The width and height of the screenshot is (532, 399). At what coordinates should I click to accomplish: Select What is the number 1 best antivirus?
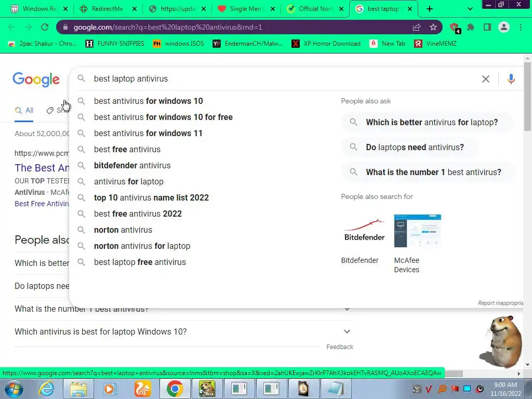429,172
